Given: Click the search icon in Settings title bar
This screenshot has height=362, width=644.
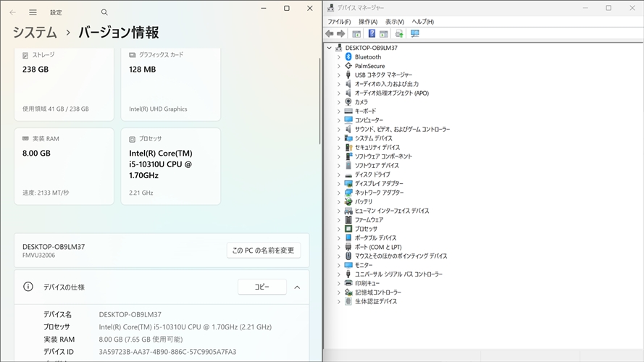Looking at the screenshot, I should 104,12.
